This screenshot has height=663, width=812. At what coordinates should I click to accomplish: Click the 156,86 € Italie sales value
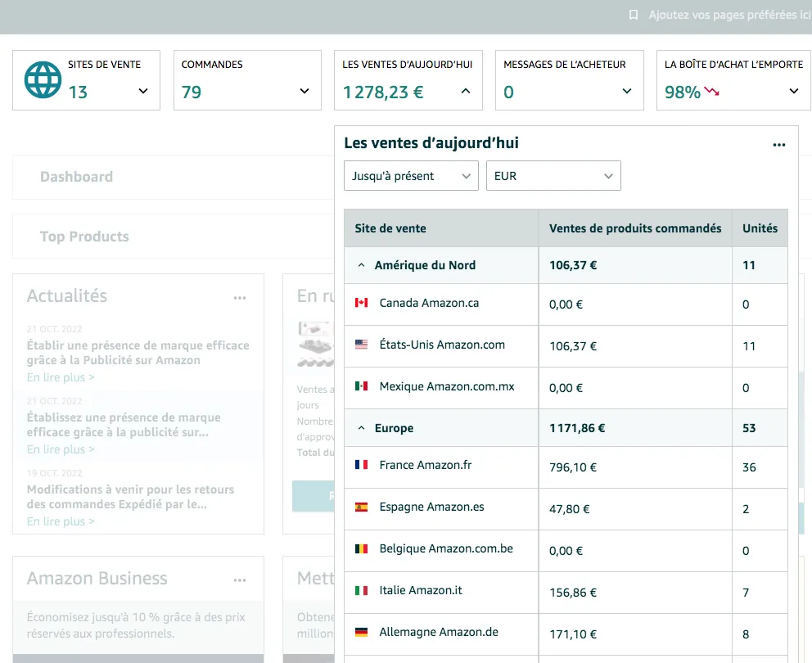click(573, 593)
